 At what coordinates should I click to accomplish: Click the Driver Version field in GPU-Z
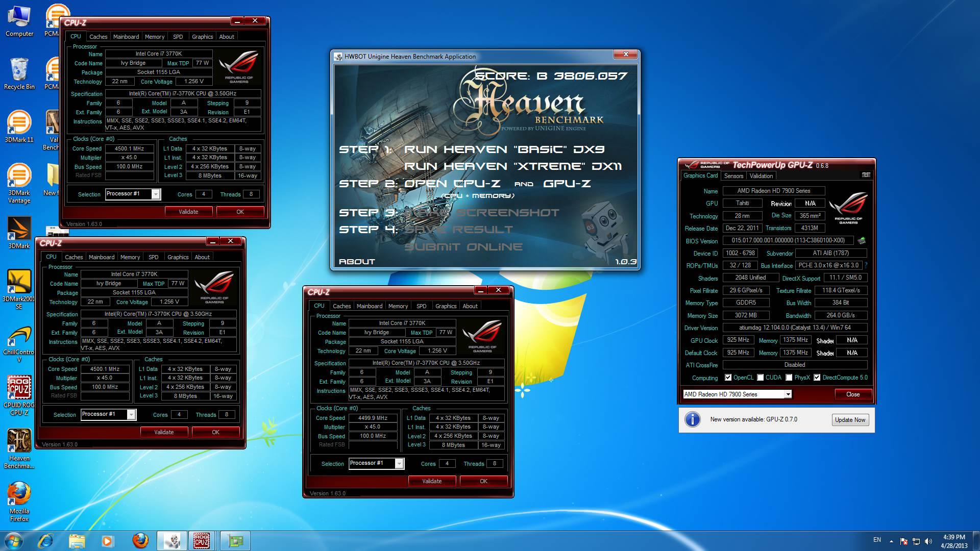pyautogui.click(x=795, y=328)
